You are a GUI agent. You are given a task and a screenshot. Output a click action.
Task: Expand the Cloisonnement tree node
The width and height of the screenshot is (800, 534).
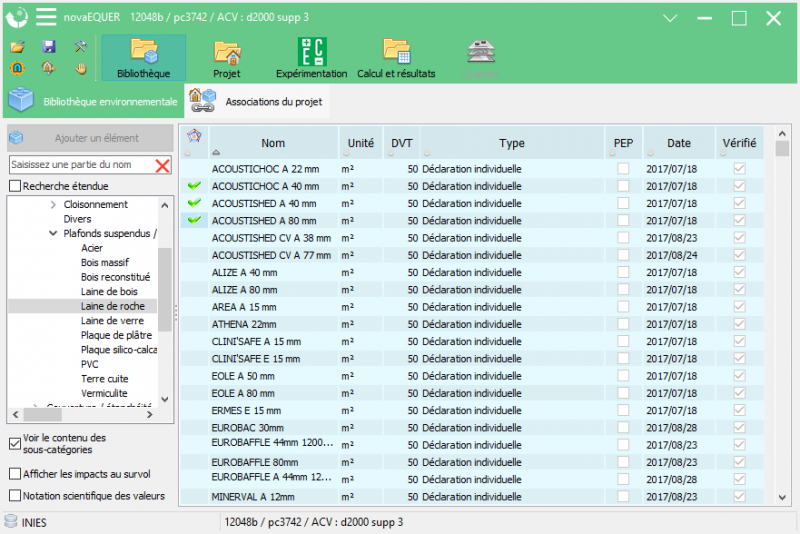pyautogui.click(x=53, y=205)
